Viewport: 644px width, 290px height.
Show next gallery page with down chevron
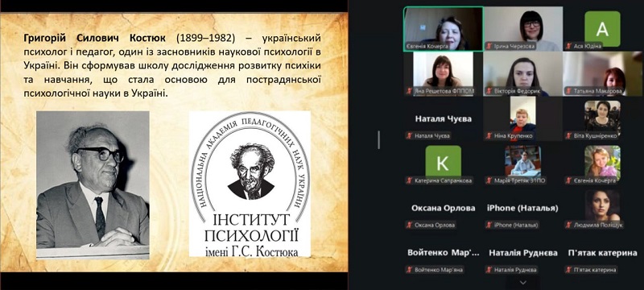point(522,283)
